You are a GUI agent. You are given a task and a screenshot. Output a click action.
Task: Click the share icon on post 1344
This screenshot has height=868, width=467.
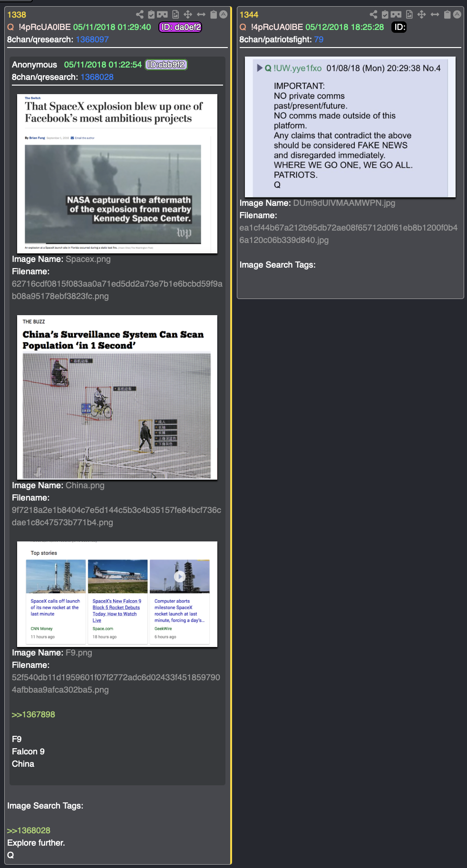click(x=374, y=15)
